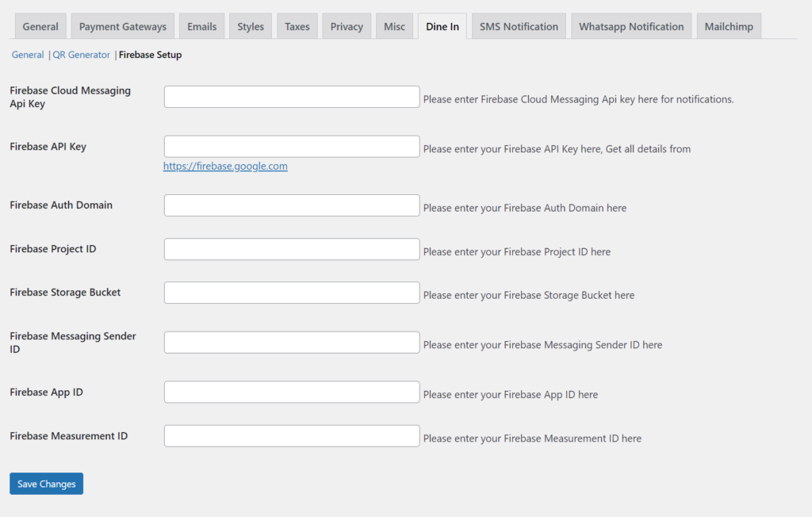Open the Payment Gateways tab
This screenshot has width=812, height=517.
tap(122, 26)
